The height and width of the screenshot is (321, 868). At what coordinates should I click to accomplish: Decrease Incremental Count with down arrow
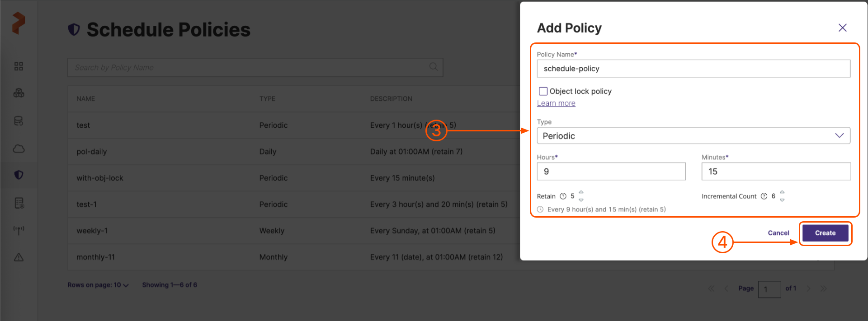point(782,200)
